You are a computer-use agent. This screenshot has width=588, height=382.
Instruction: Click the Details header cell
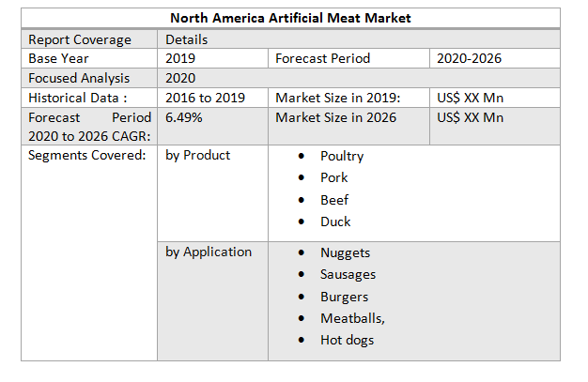point(187,39)
